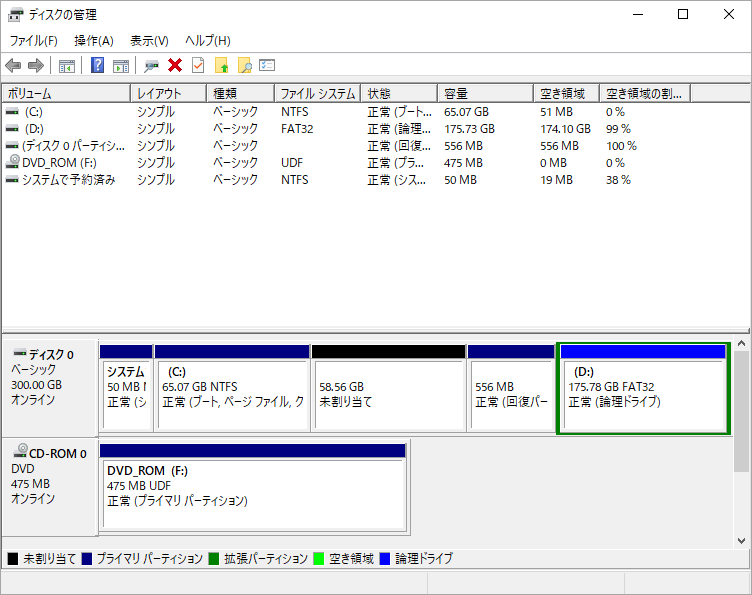Click the CD-ROM 0 disc icon
The image size is (752, 595).
click(x=21, y=451)
